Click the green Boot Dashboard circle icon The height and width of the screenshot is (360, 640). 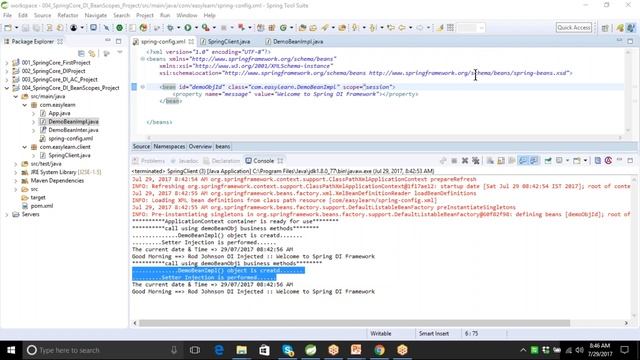click(119, 28)
